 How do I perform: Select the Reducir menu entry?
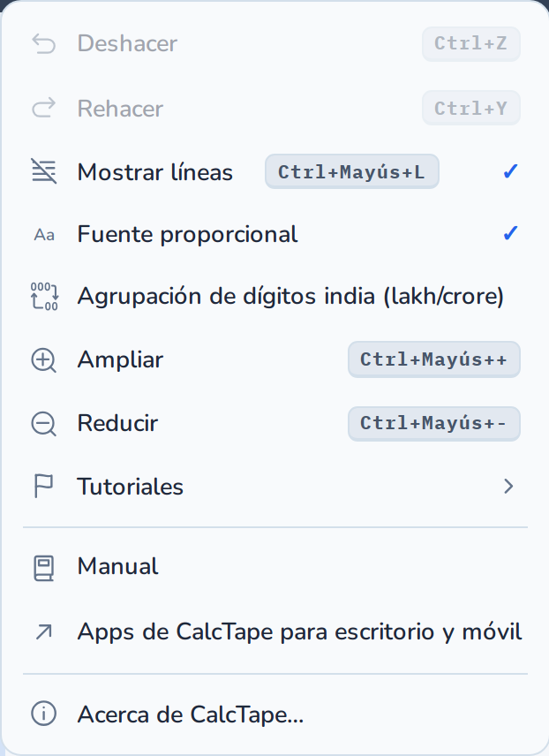[x=274, y=423]
